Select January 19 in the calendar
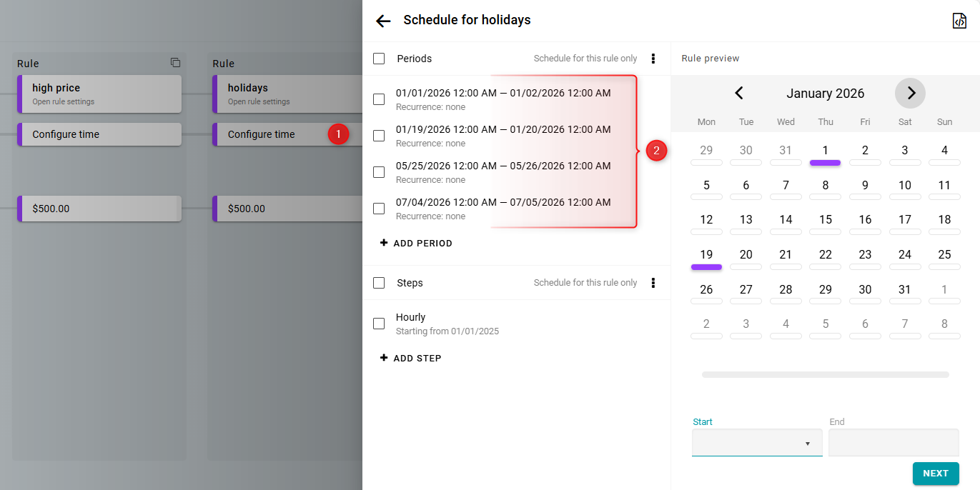 (x=706, y=255)
